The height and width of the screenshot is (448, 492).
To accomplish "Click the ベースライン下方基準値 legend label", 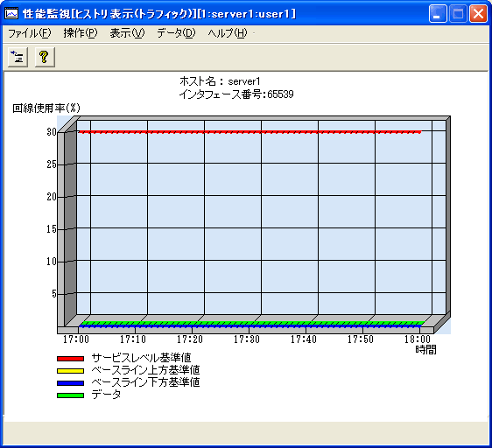I will pos(145,382).
